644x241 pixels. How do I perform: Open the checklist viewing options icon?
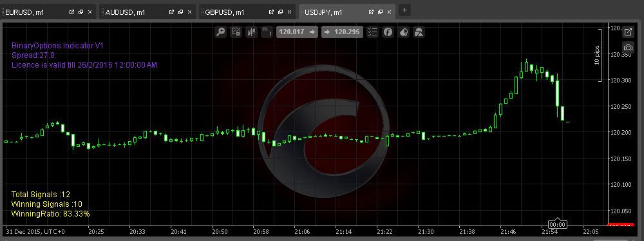[x=372, y=32]
